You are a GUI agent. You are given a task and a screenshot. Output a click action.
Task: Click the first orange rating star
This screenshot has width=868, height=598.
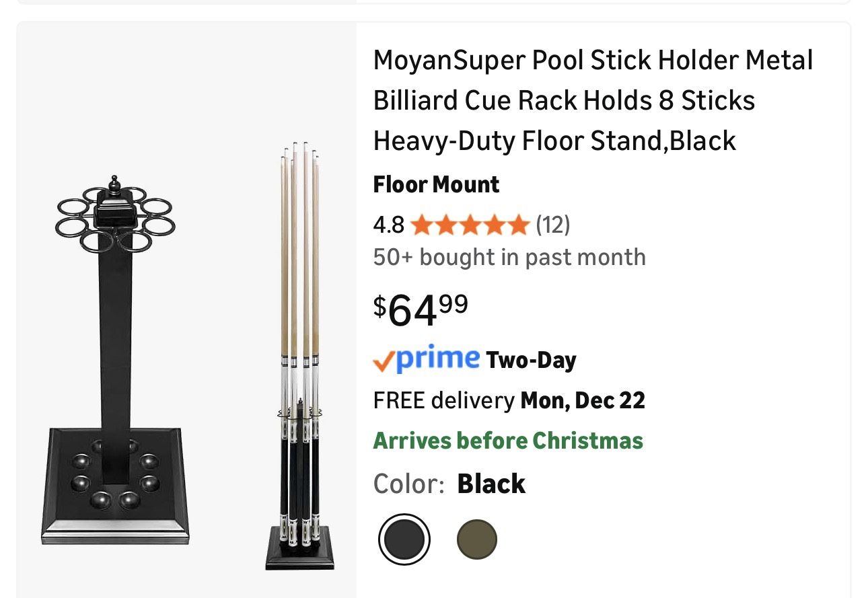point(421,225)
